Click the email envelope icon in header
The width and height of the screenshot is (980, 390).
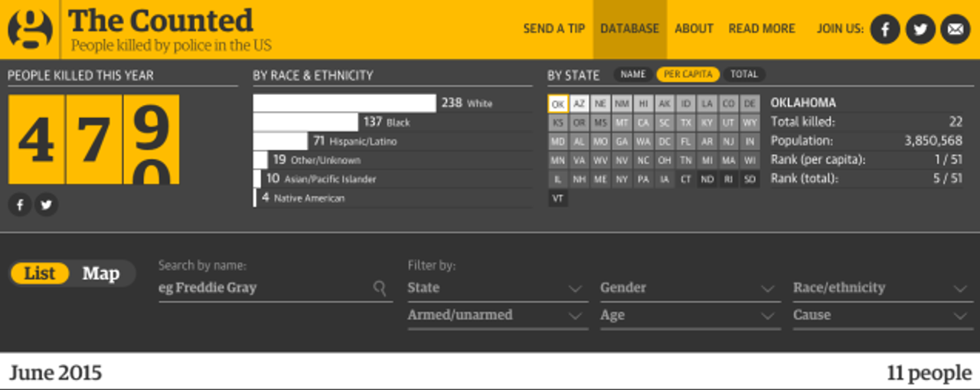[955, 29]
